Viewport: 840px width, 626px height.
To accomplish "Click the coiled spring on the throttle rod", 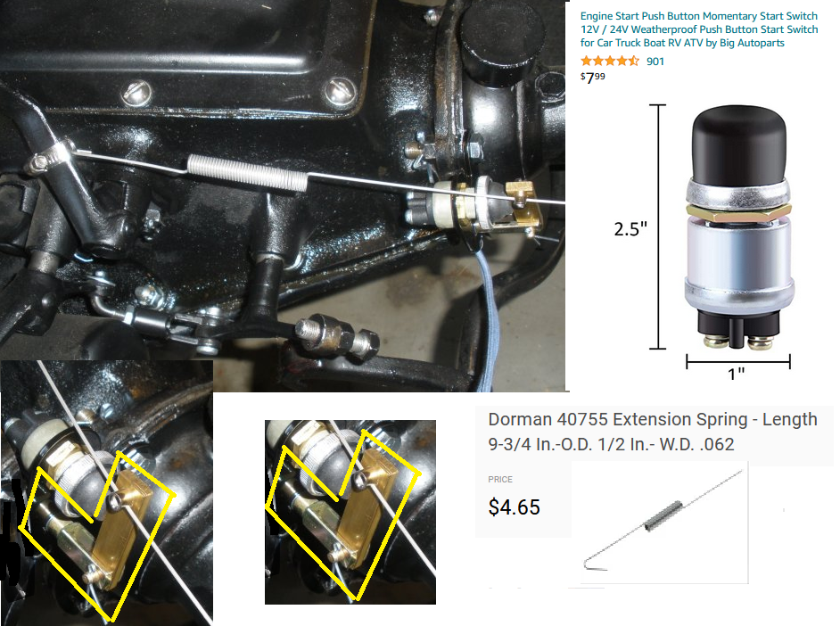I will coord(249,172).
